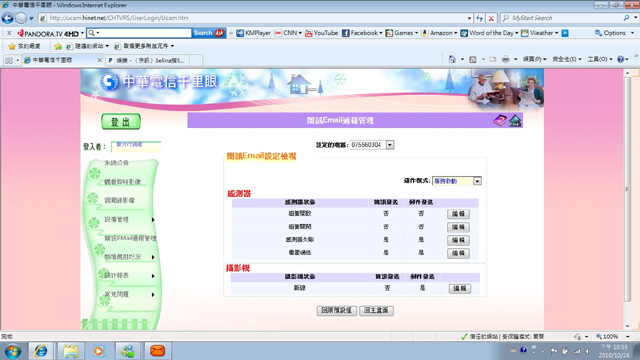Open the Quick Tabs grid icon
This screenshot has width=640, height=360.
pyautogui.click(x=9, y=60)
